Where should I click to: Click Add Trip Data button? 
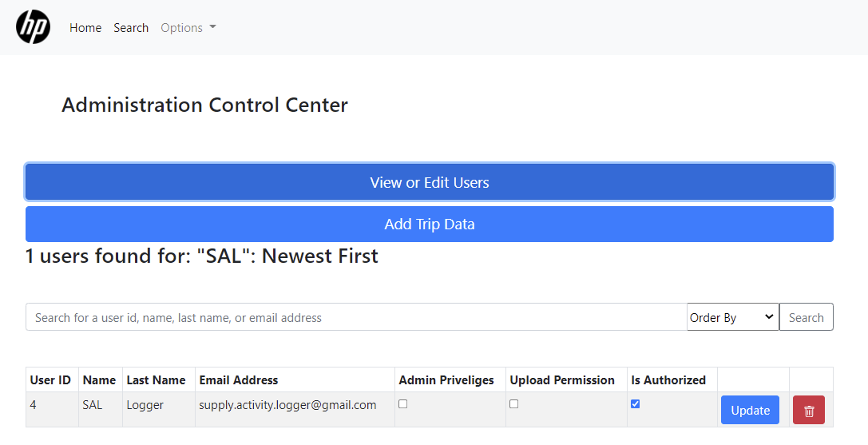pos(430,224)
